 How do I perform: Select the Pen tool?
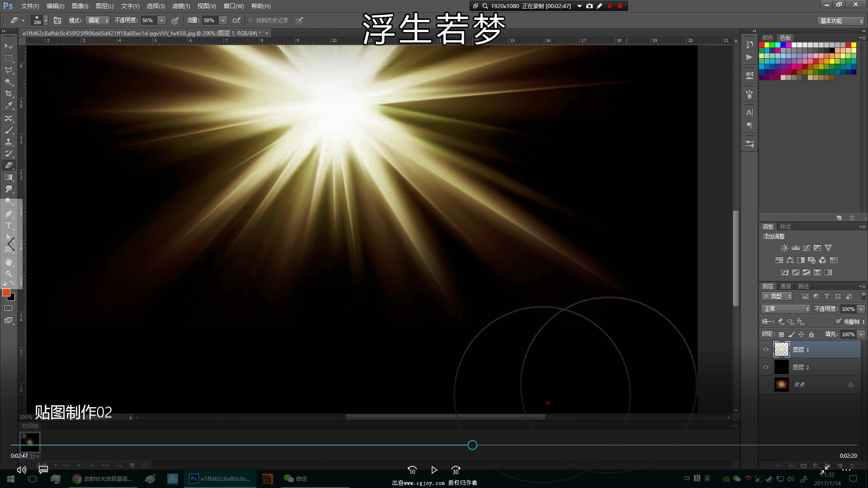click(x=9, y=214)
